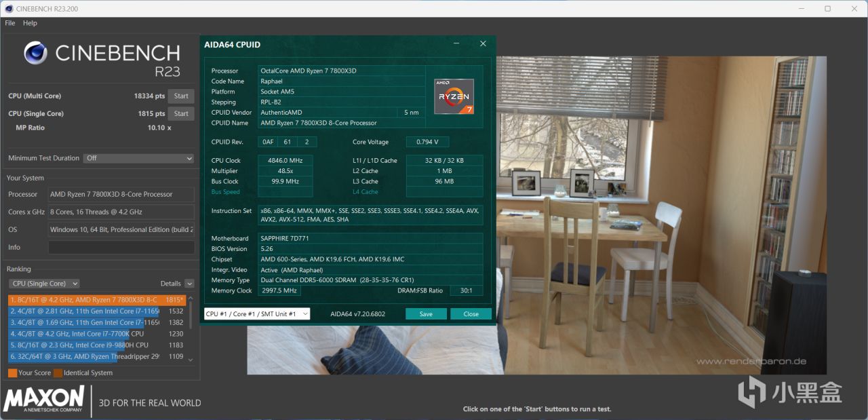Screen dimensions: 868x420
Task: Expand the ranking Details arrow
Action: pos(189,284)
